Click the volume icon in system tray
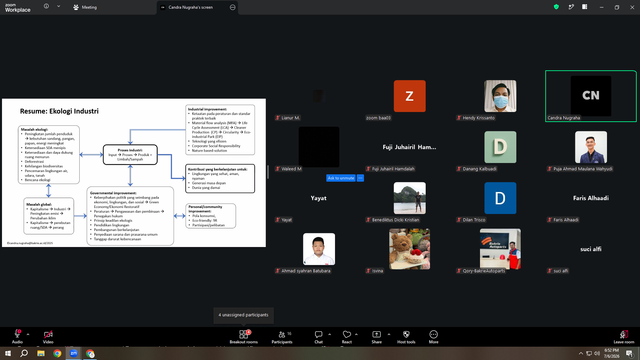Viewport: 640px width, 360px height. [x=597, y=353]
